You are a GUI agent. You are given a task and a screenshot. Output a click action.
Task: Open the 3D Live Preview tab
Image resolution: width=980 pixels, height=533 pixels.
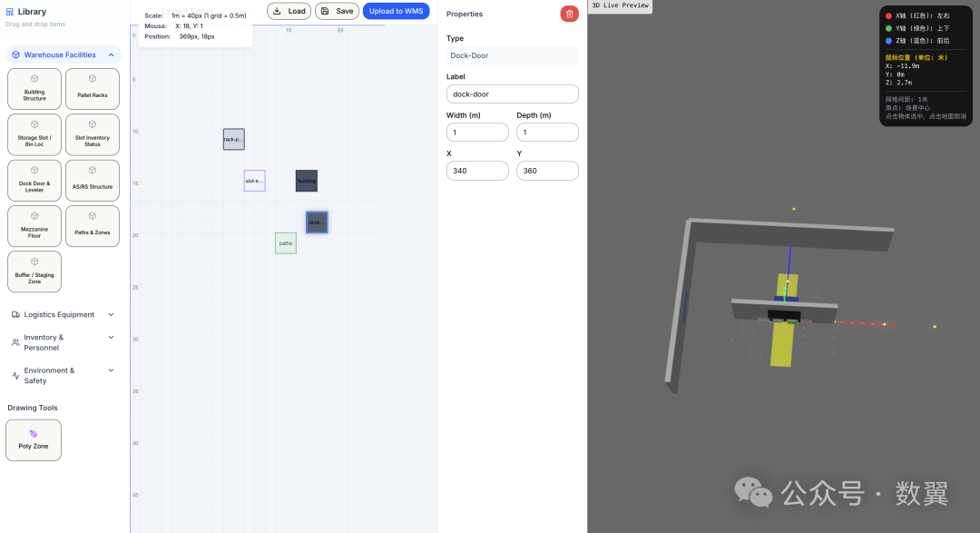[x=620, y=5]
